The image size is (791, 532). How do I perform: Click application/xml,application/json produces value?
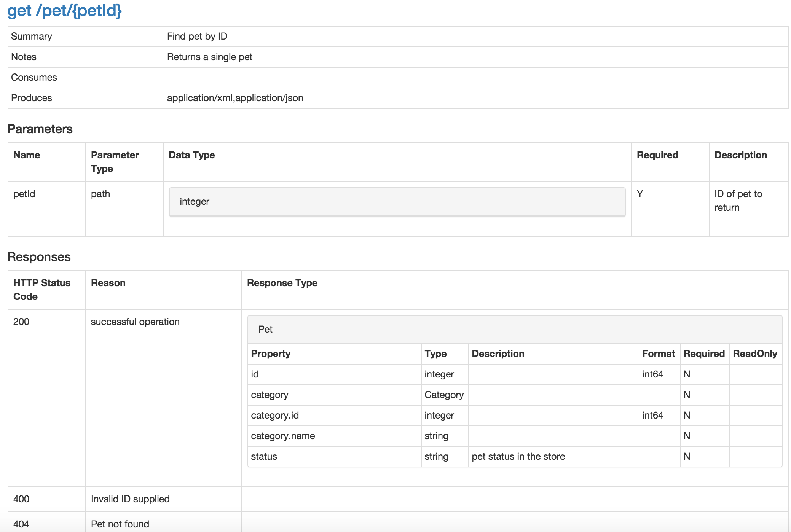tap(235, 98)
